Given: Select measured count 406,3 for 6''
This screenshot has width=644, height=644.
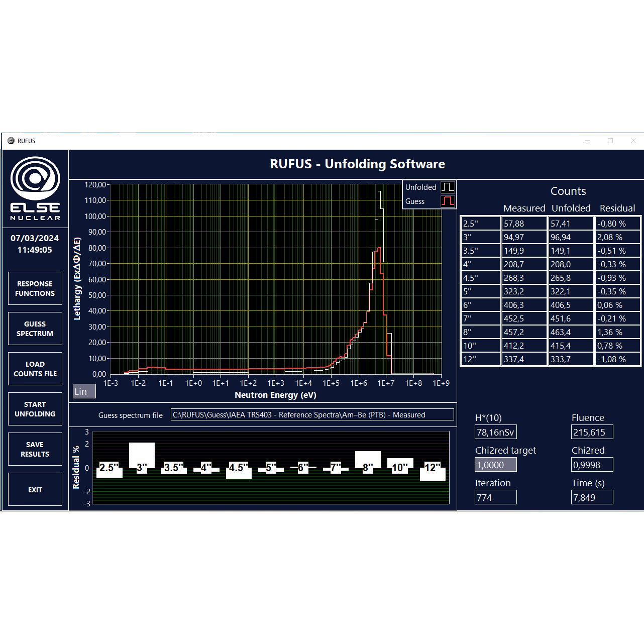Looking at the screenshot, I should (x=524, y=305).
